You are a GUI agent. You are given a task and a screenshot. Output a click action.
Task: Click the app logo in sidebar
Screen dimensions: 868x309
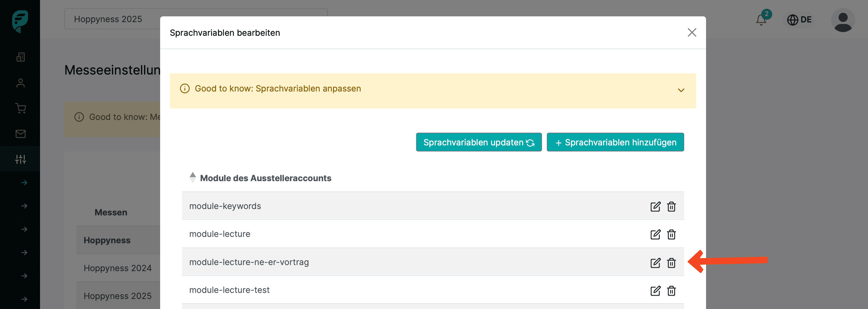[20, 21]
